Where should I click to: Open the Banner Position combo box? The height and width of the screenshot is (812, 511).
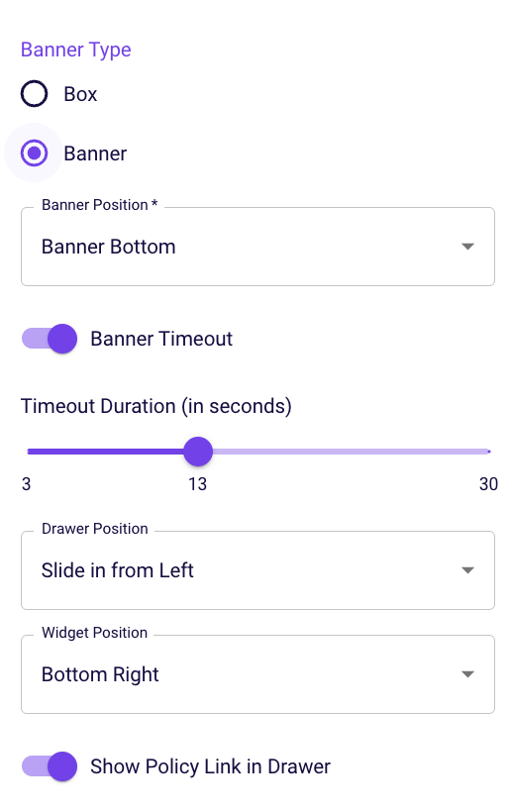257,247
